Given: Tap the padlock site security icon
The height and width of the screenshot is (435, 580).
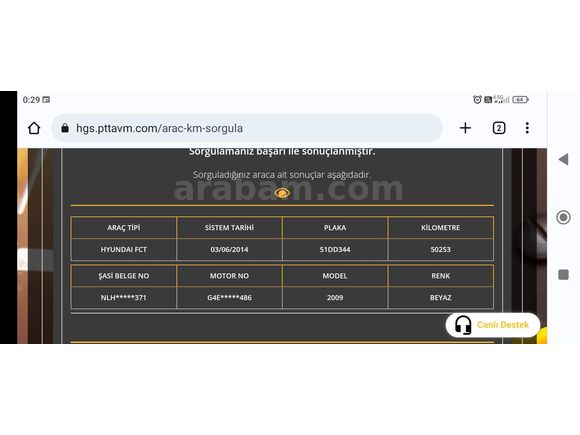Looking at the screenshot, I should click(65, 128).
